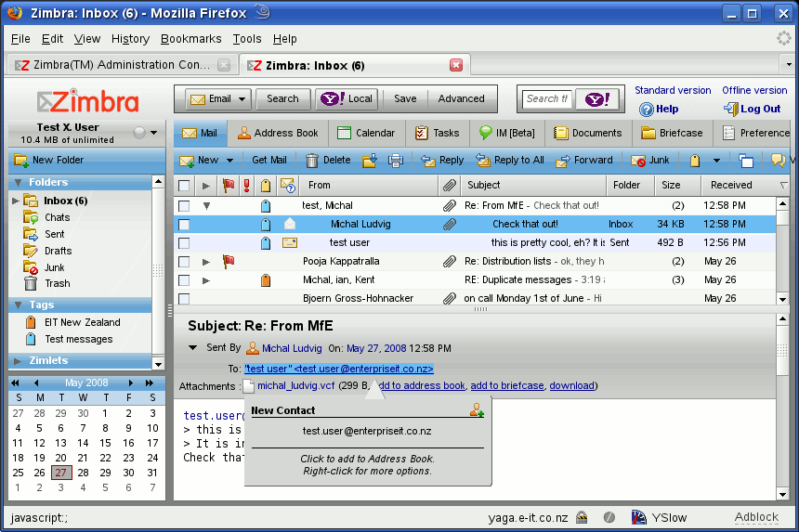Click the lock icon in status bar
Viewport: 799px width, 532px height.
coord(582,518)
